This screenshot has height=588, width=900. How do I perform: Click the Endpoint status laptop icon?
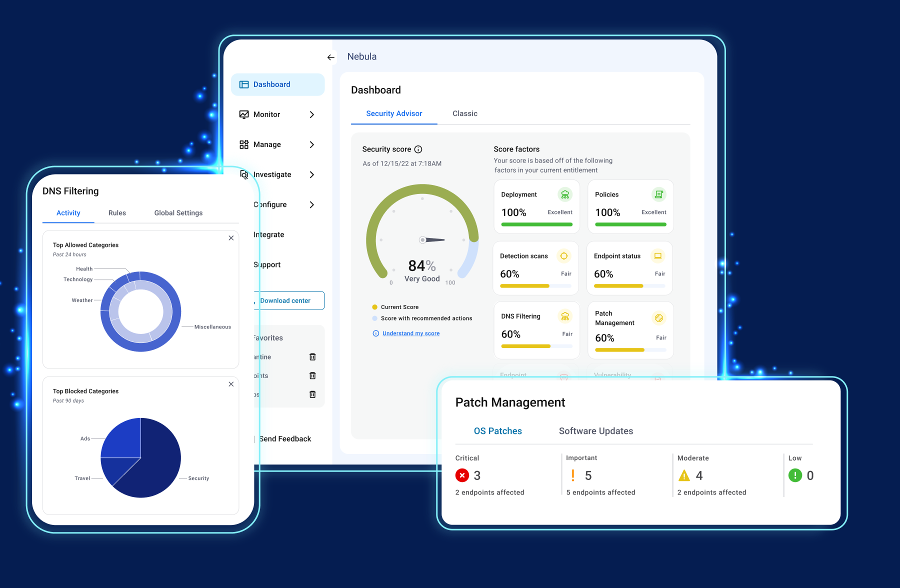point(657,256)
